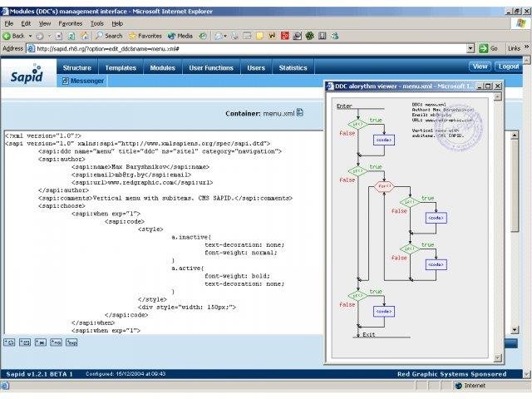Click the Sapid View button
The image size is (532, 399).
pyautogui.click(x=480, y=66)
